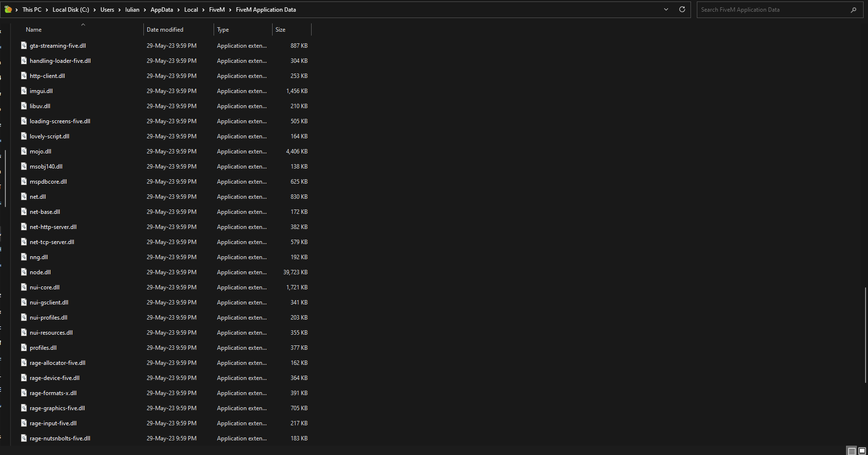Expand the AppData breadcrumb chevron
This screenshot has width=868, height=455.
point(178,10)
